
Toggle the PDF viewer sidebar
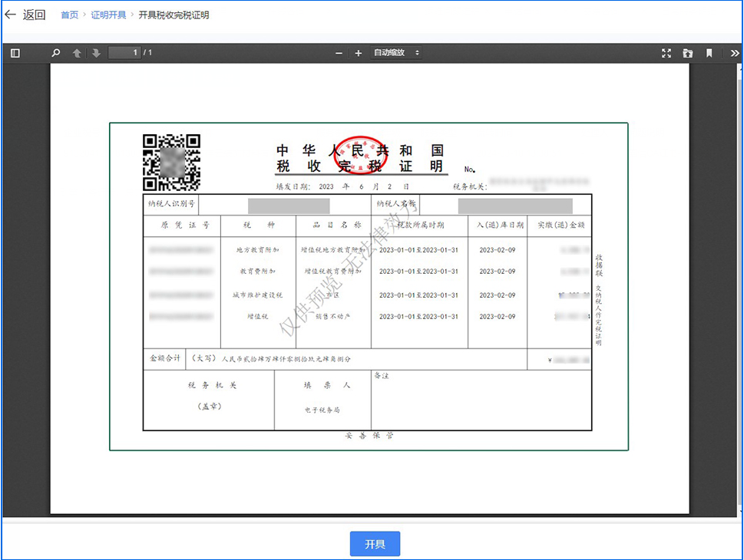(15, 53)
